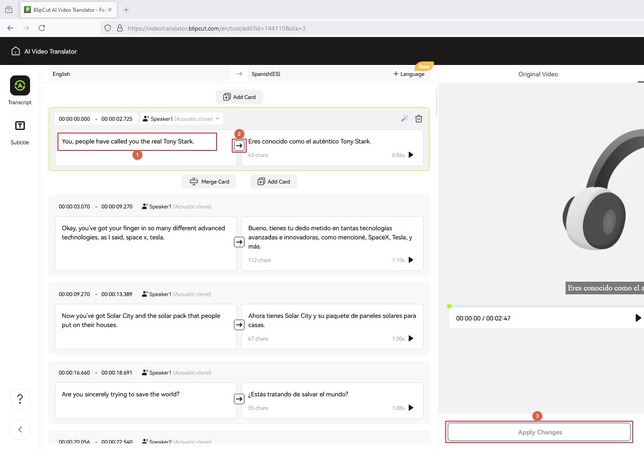
Task: Click the magic wand AI rewrite icon
Action: coord(404,118)
